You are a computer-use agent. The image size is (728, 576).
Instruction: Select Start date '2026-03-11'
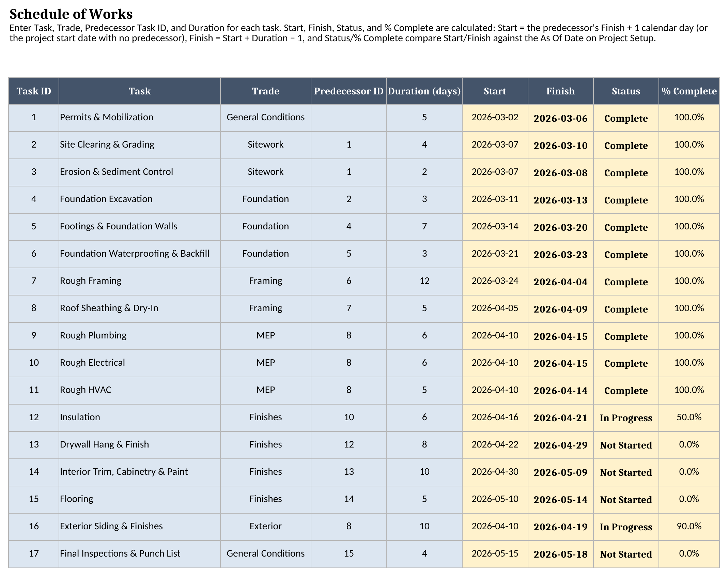[x=495, y=200]
